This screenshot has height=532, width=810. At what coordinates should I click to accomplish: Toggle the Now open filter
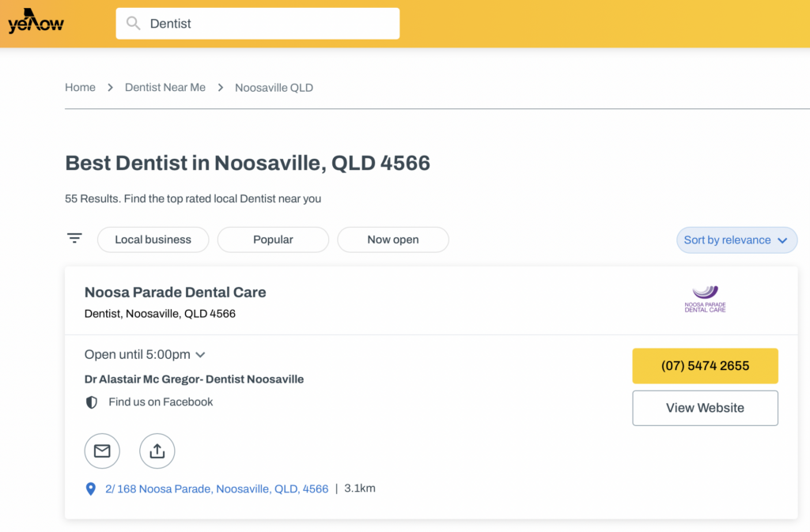(x=392, y=240)
